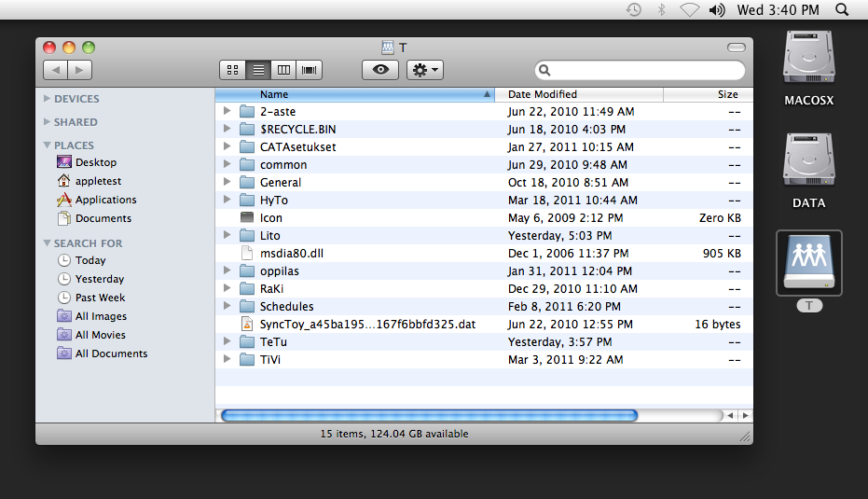
Task: Expand the HyTo folder
Action: tap(227, 200)
